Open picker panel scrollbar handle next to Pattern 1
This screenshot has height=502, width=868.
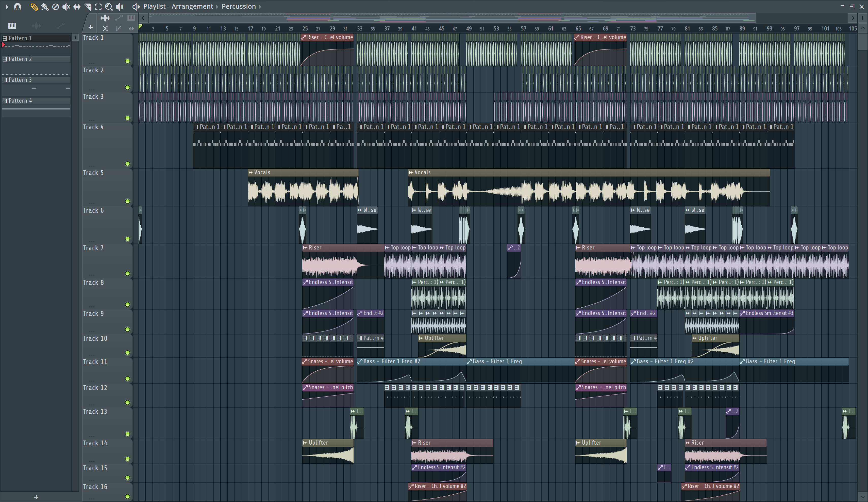click(x=75, y=37)
